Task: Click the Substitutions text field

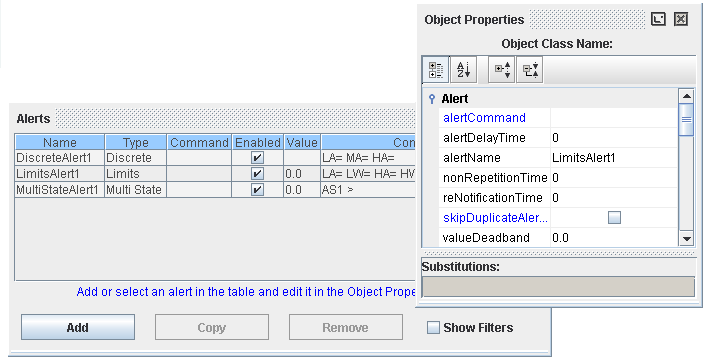Action: (x=558, y=286)
